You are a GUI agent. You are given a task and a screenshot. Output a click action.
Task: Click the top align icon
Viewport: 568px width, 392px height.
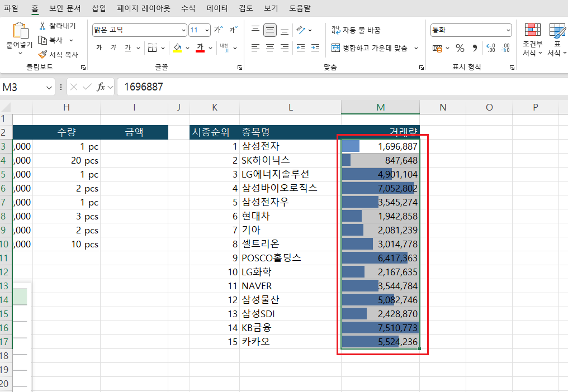coord(255,30)
